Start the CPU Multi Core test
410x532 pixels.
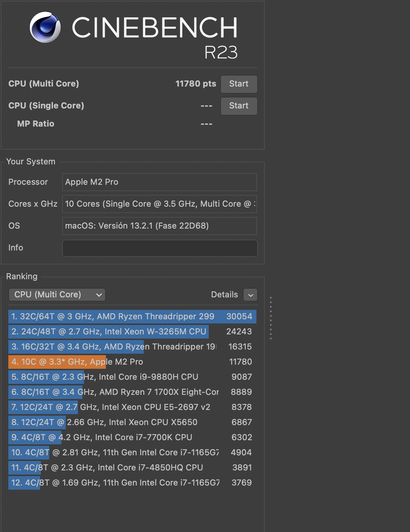point(239,84)
